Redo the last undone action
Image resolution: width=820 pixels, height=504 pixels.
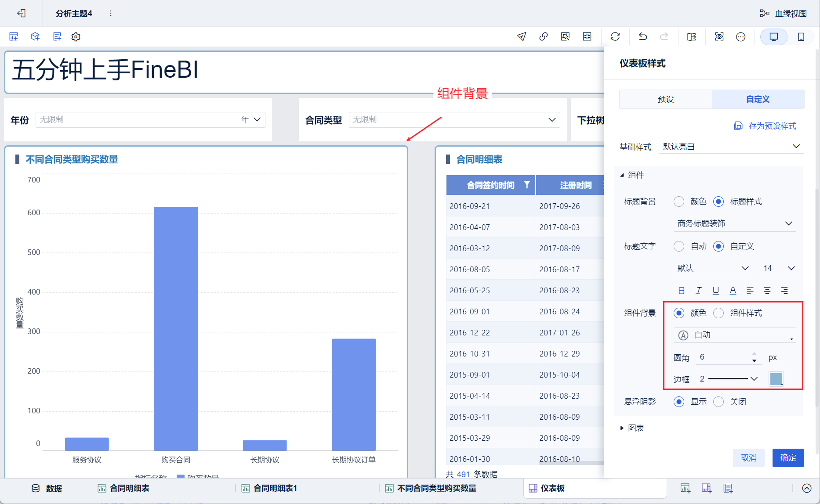coord(664,36)
